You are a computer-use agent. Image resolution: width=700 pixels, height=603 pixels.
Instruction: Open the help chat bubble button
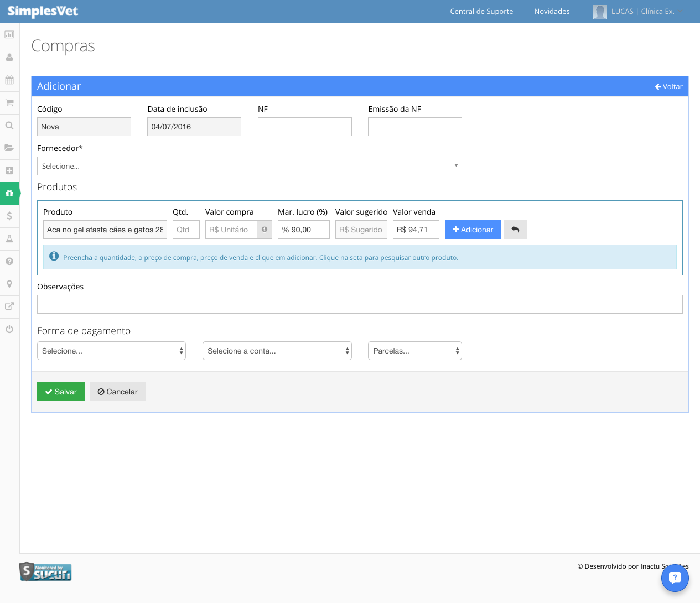coord(675,578)
